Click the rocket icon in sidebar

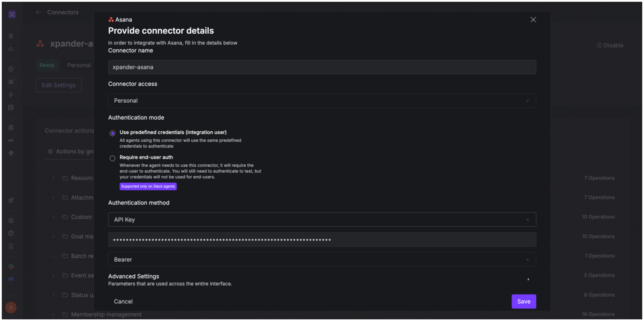pyautogui.click(x=11, y=200)
